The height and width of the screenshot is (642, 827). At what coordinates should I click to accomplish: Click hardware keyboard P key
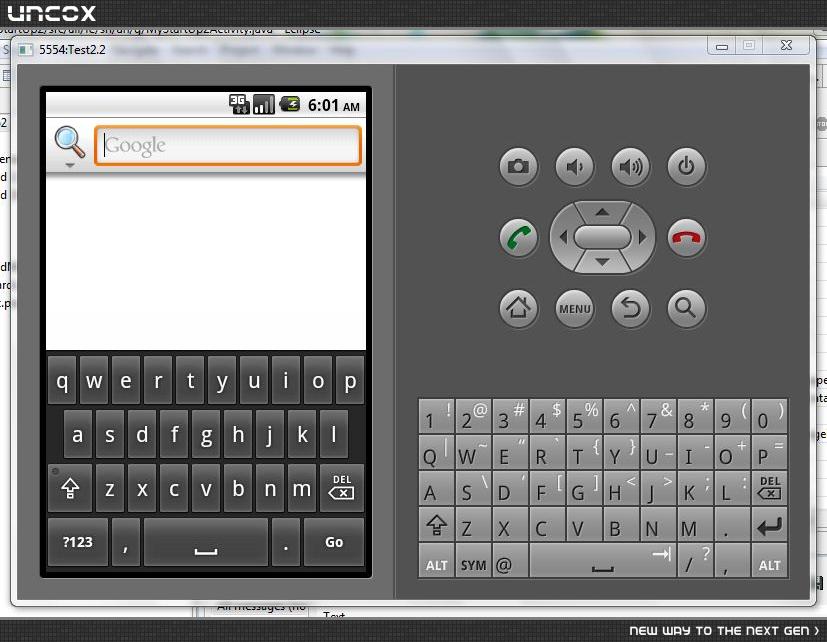(770, 453)
